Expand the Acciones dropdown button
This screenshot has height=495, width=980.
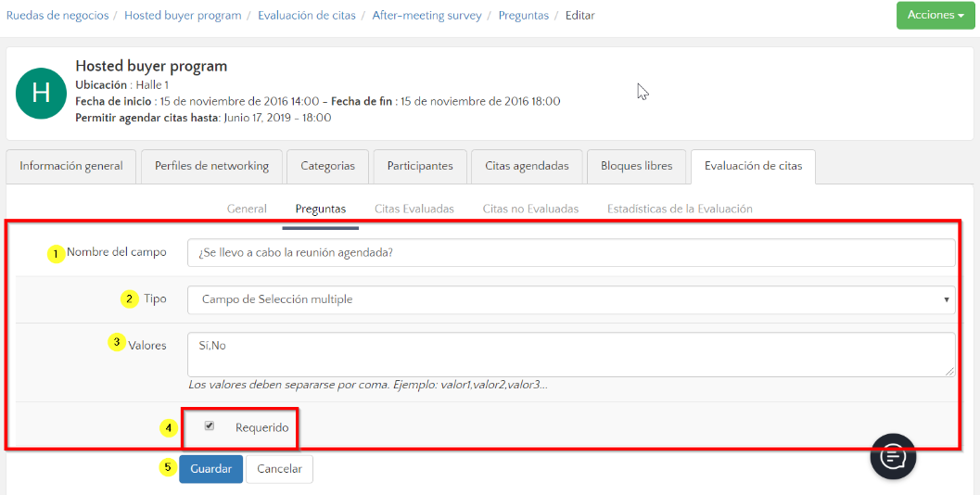coord(935,15)
